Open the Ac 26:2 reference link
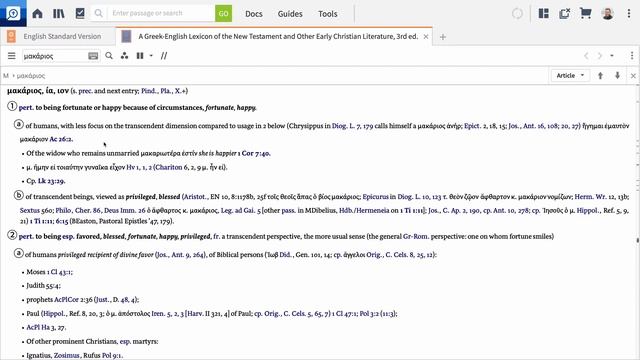The height and width of the screenshot is (360, 640). 61,139
